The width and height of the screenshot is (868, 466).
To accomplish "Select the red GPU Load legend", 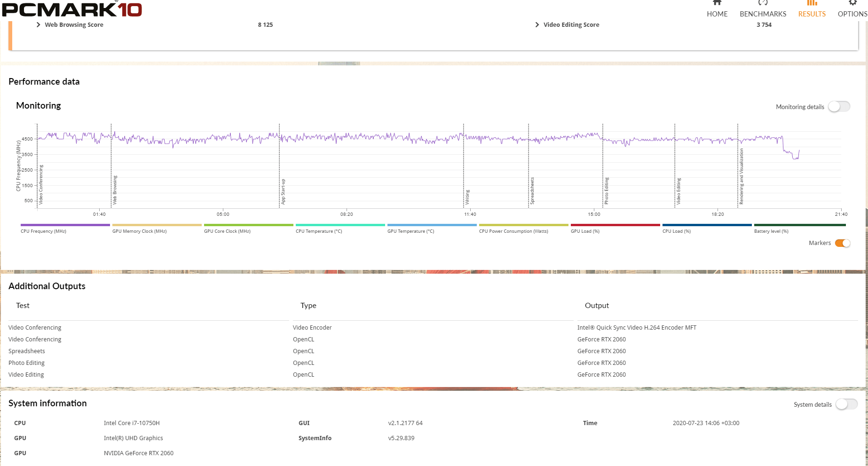I will pyautogui.click(x=615, y=225).
